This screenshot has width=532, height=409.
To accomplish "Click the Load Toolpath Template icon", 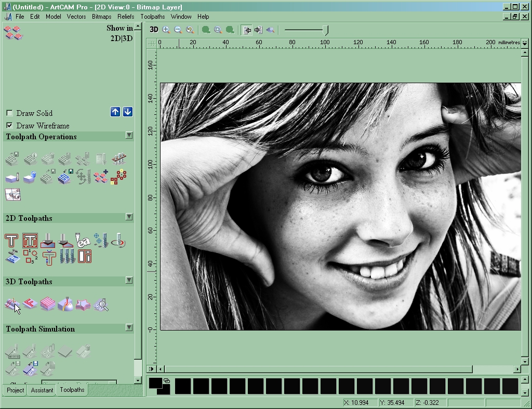I will (65, 177).
